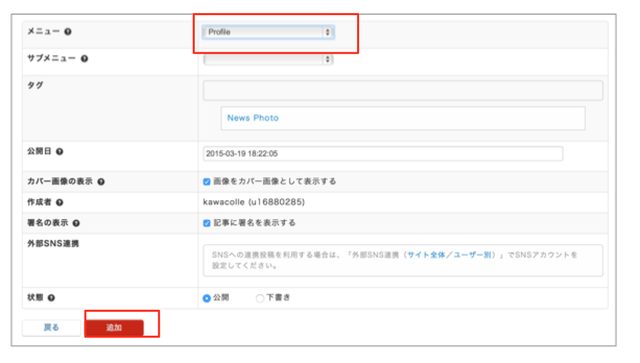The height and width of the screenshot is (363, 640).
Task: Click the 戻る button
Action: (x=51, y=327)
